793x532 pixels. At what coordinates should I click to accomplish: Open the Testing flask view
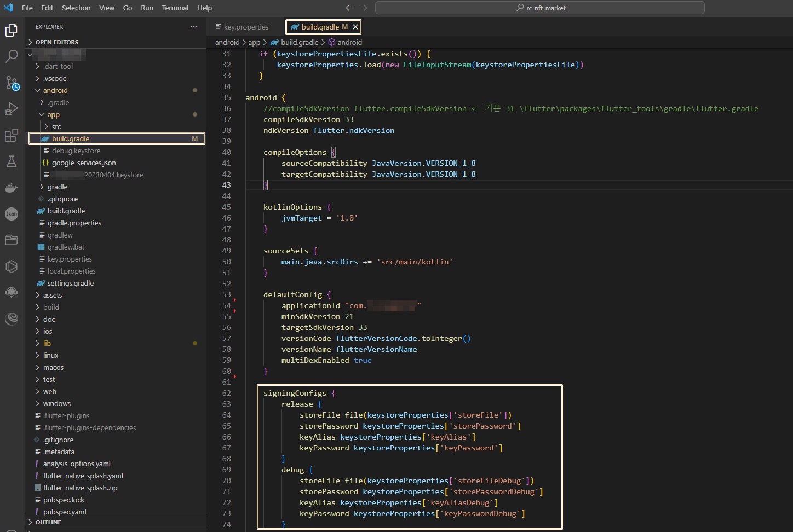click(x=12, y=161)
